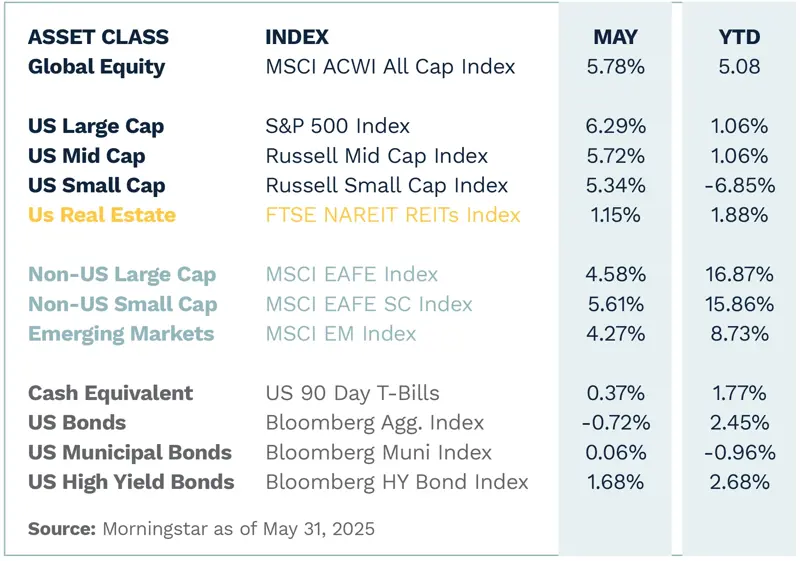The image size is (800, 561).
Task: Click the FTSE NAREIT REITs Index text
Action: pos(393,215)
